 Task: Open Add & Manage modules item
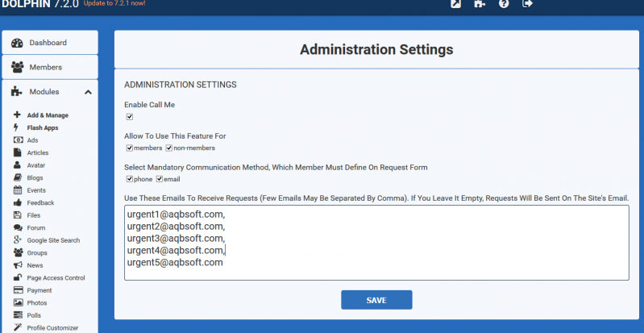click(x=48, y=115)
